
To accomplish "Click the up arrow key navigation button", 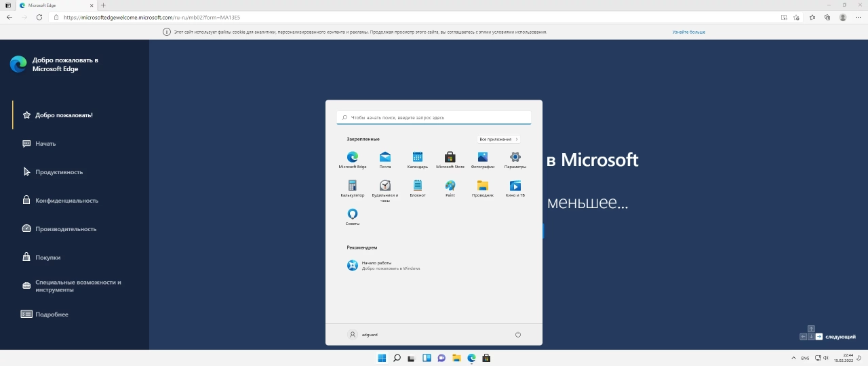I will (x=811, y=329).
